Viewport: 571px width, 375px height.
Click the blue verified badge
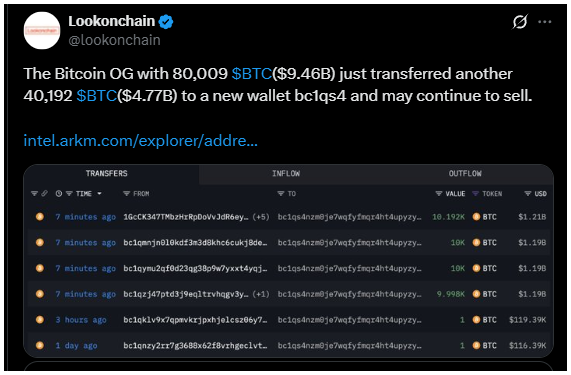[166, 22]
